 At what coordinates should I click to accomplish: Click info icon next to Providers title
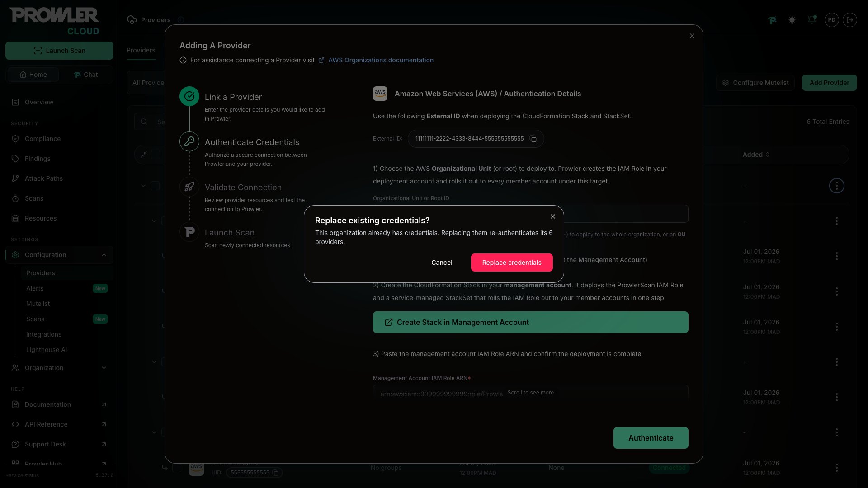(181, 20)
